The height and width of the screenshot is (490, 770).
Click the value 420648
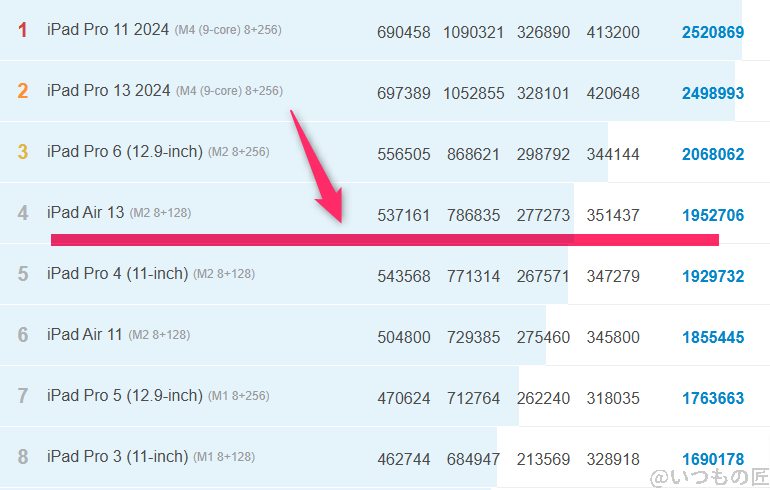click(x=613, y=93)
